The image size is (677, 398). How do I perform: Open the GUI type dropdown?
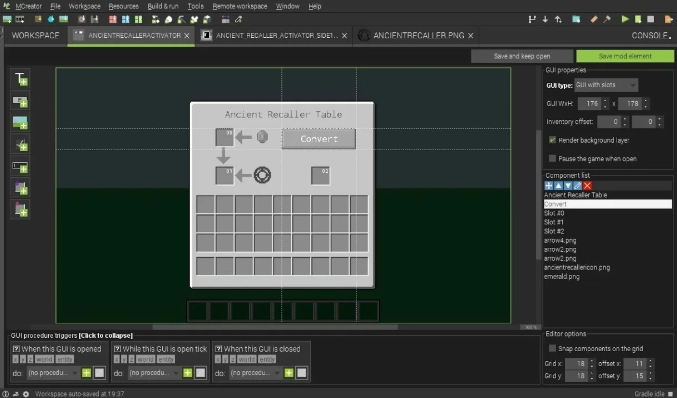tap(606, 85)
